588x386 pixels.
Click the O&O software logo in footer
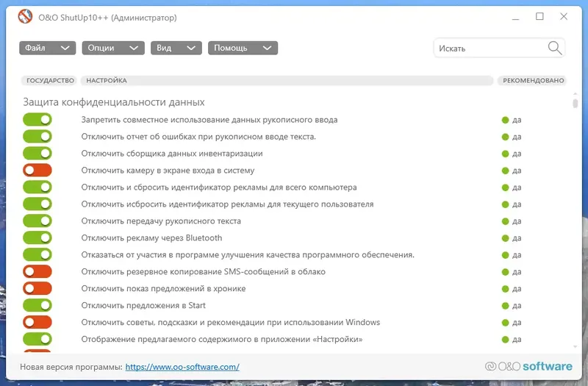[x=528, y=366]
